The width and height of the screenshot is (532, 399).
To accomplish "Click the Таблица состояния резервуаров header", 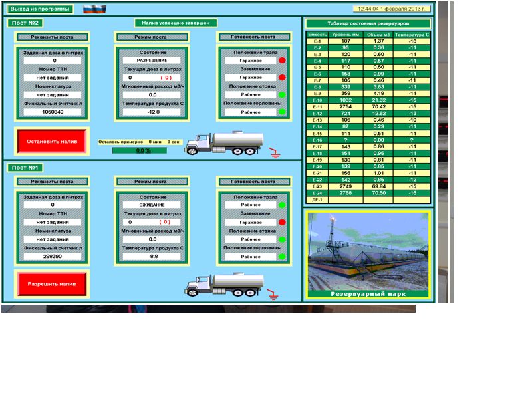I will [x=368, y=23].
